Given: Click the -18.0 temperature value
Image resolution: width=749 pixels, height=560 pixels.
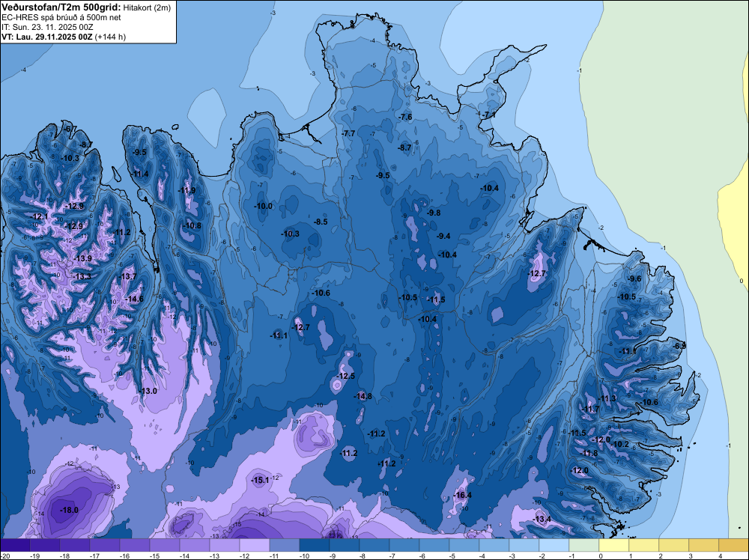Looking at the screenshot, I should [69, 510].
